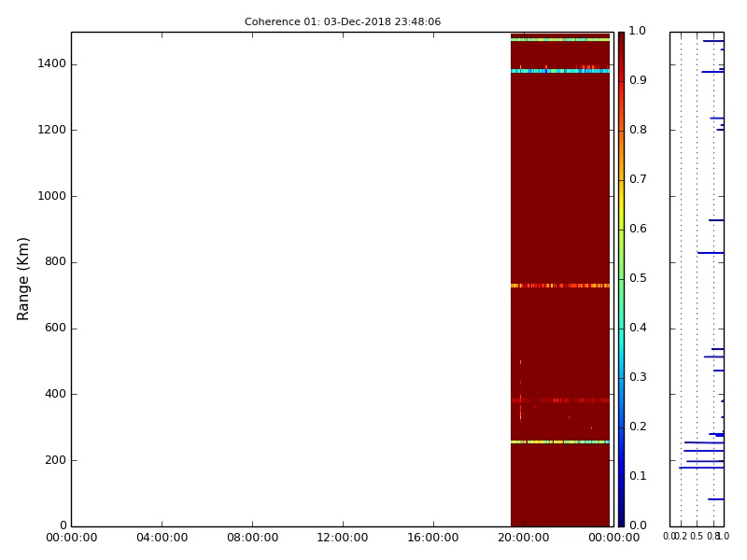Click the x-axis time label 04:00:00
747x560 pixels.
click(162, 538)
